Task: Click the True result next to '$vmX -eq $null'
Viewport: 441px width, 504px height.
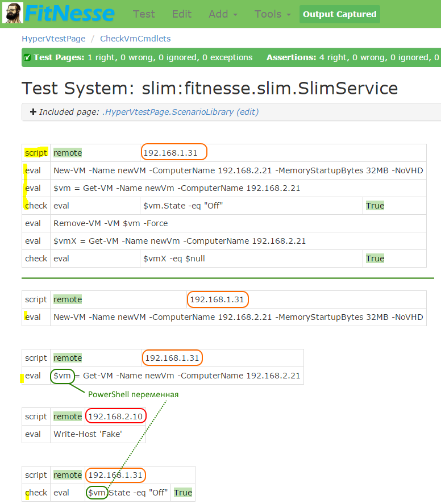Action: point(375,259)
